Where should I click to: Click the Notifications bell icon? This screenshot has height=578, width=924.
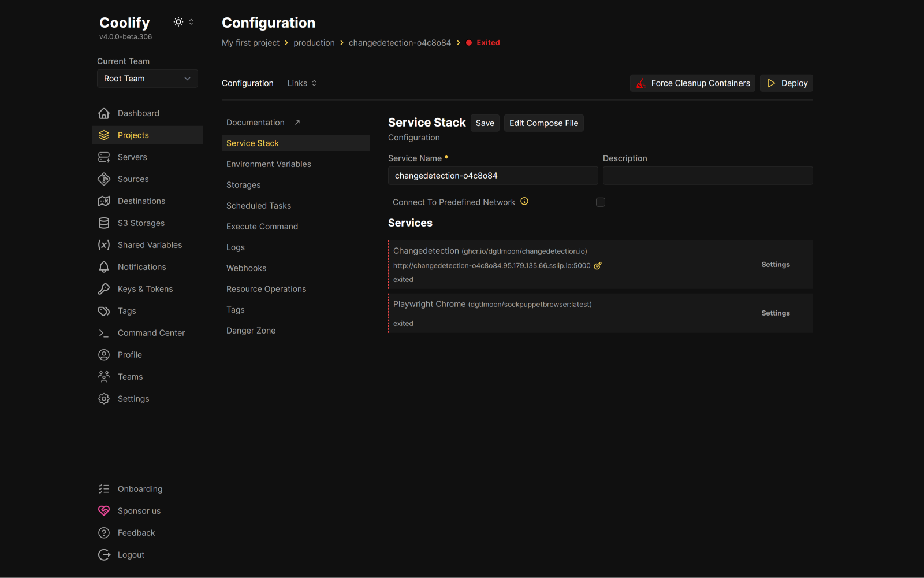click(104, 267)
